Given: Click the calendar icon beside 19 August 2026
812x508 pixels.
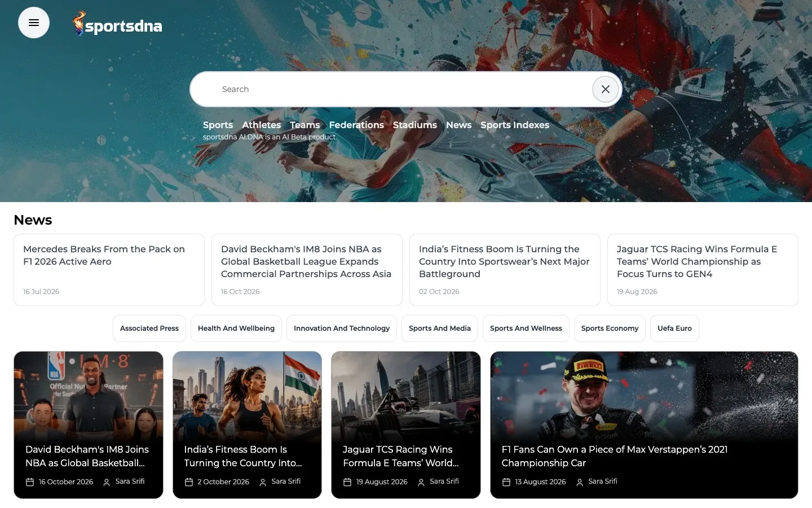Looking at the screenshot, I should point(347,482).
